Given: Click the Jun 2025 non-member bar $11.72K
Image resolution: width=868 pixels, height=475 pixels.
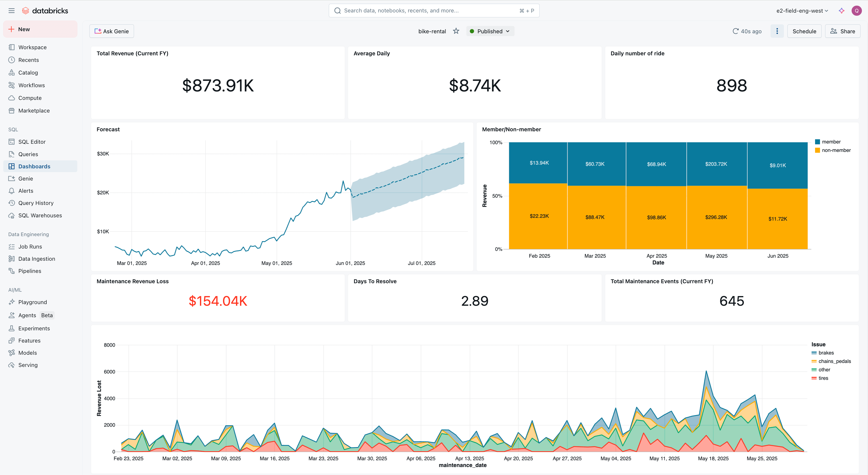Looking at the screenshot, I should pyautogui.click(x=778, y=219).
